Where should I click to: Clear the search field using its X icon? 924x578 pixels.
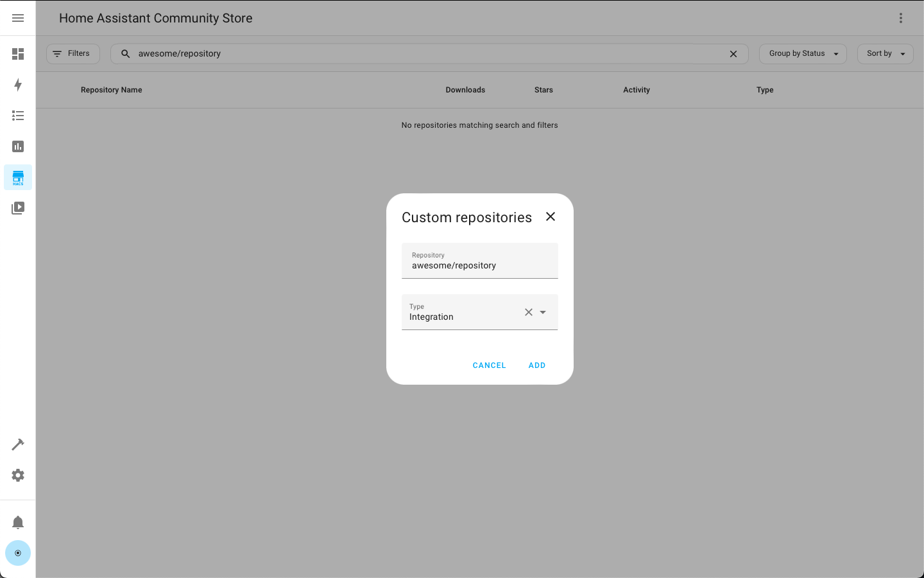[x=733, y=54]
